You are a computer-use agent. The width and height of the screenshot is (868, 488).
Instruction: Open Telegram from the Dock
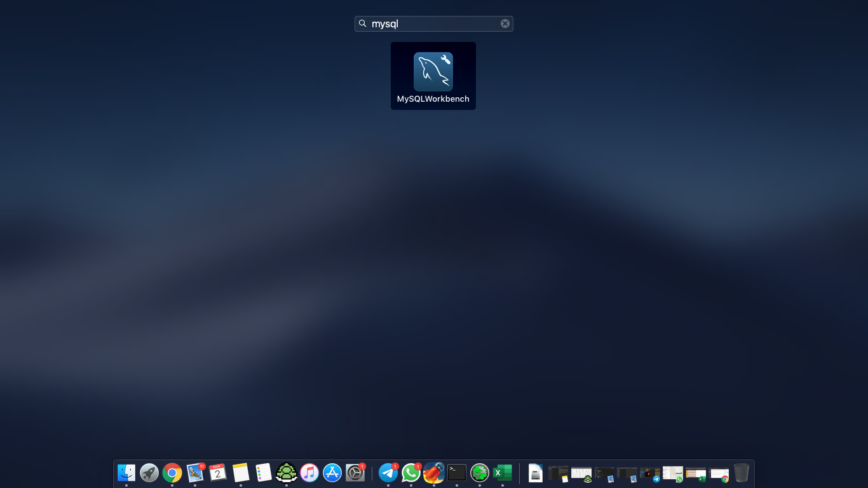point(388,473)
